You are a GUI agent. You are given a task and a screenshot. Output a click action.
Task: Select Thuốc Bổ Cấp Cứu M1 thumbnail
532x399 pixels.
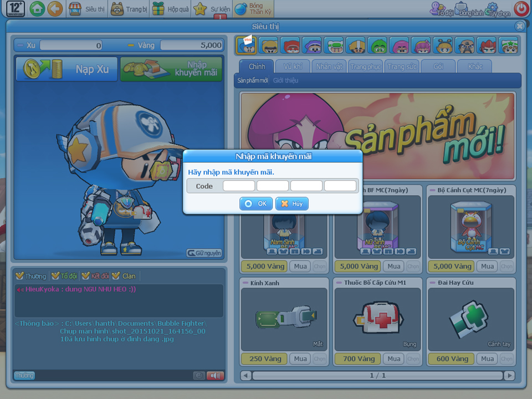pos(377,320)
